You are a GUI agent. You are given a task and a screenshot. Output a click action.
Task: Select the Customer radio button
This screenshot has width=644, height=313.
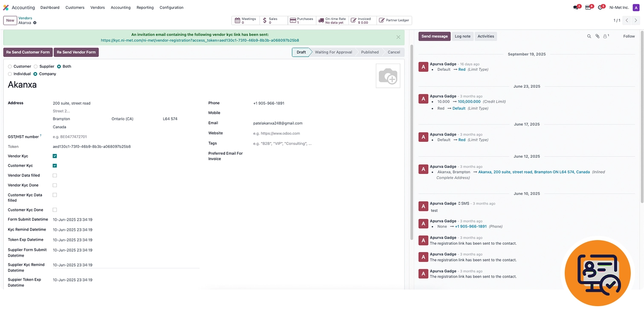10,67
